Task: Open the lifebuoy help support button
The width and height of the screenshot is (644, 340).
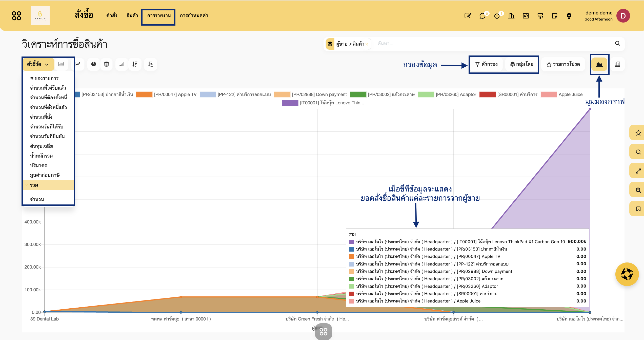Action: coord(627,274)
